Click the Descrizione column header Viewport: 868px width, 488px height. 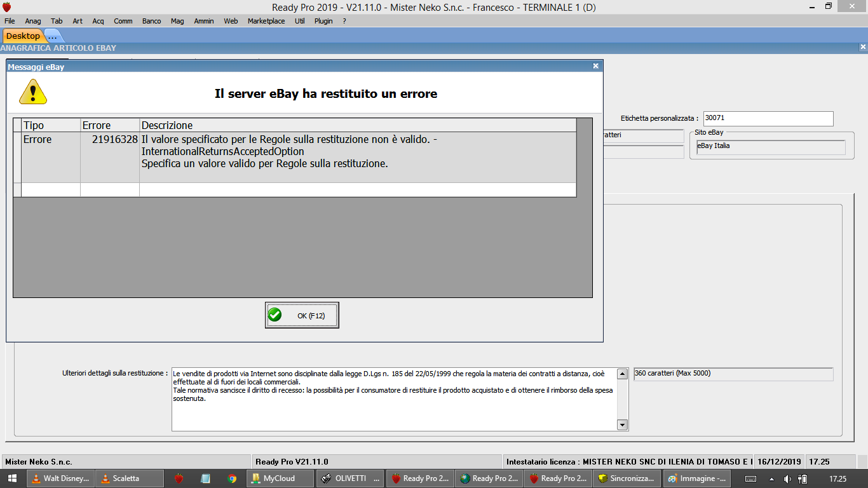pyautogui.click(x=358, y=125)
